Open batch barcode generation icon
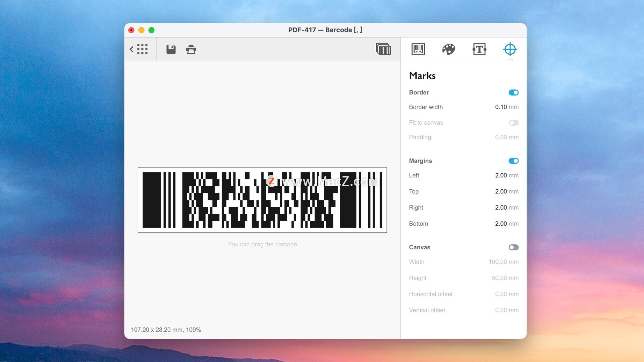Viewport: 644px width, 362px height. [x=383, y=49]
